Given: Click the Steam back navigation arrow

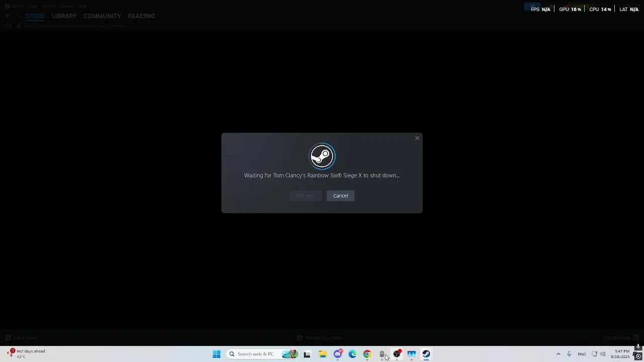Looking at the screenshot, I should tap(8, 16).
